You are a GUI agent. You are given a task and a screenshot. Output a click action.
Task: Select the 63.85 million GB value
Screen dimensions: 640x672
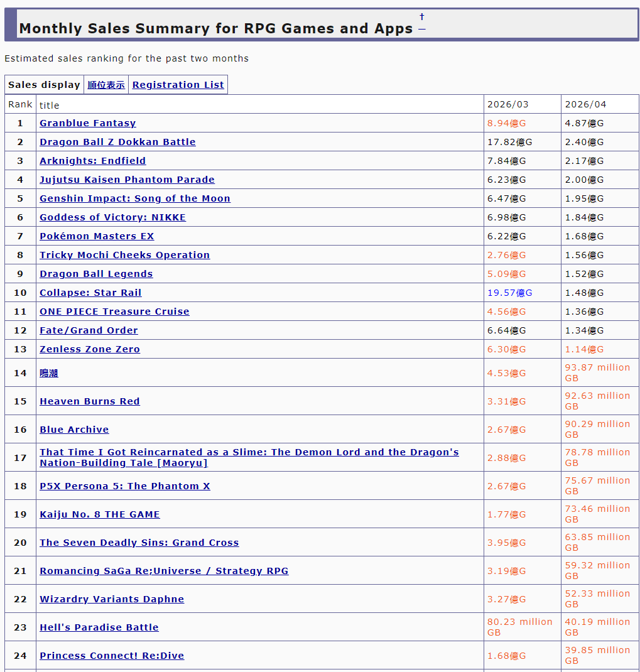pos(597,542)
